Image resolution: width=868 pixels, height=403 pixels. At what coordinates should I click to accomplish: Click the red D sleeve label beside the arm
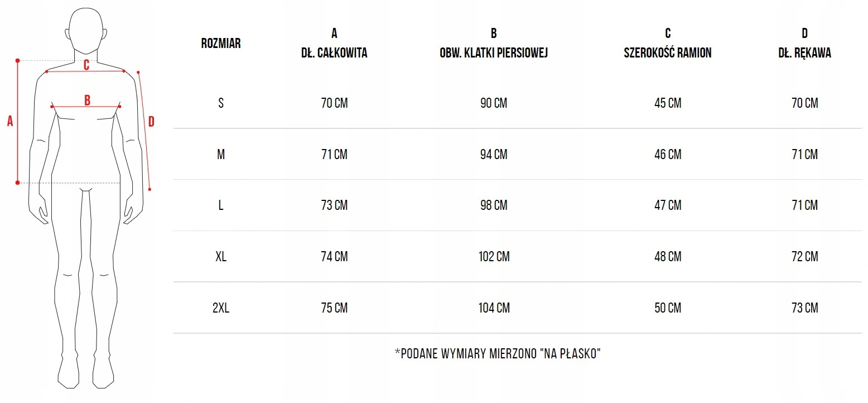[x=151, y=121]
